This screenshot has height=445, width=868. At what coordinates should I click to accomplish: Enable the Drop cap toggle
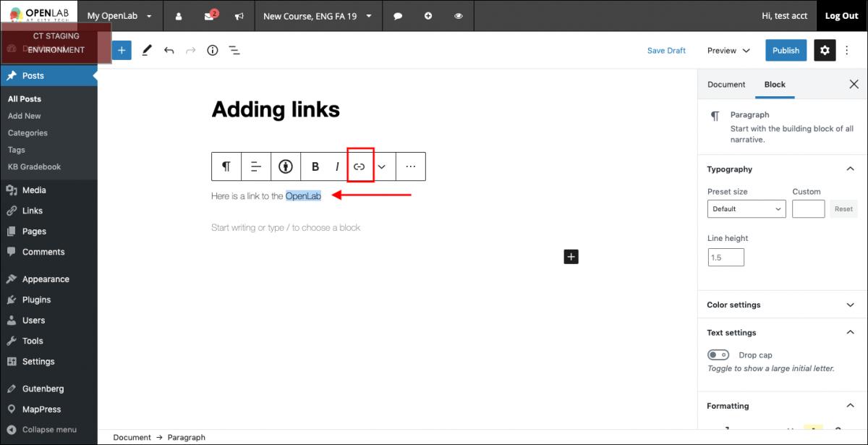(718, 355)
